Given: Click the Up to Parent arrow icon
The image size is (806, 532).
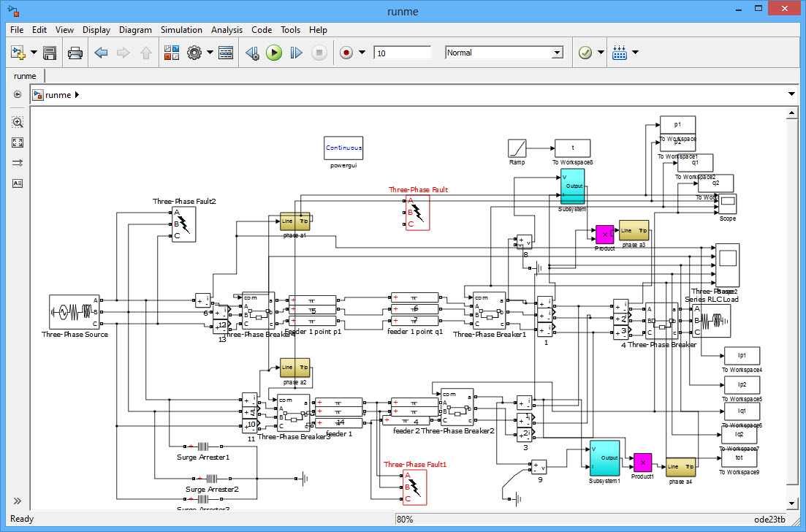Looking at the screenshot, I should tap(146, 53).
